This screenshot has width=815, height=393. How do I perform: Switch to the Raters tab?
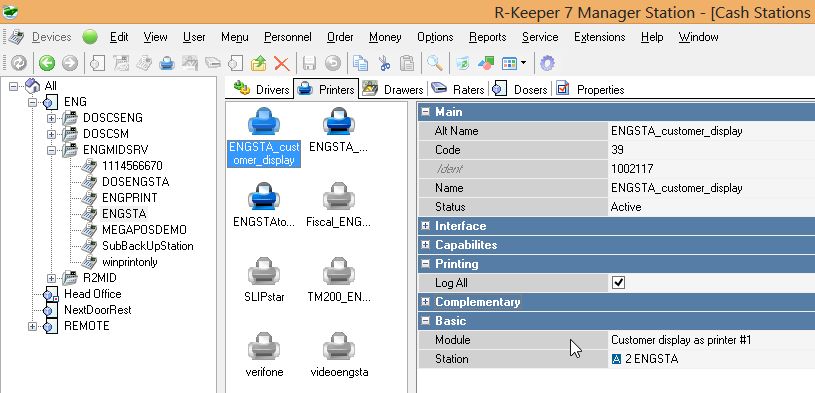pos(458,89)
